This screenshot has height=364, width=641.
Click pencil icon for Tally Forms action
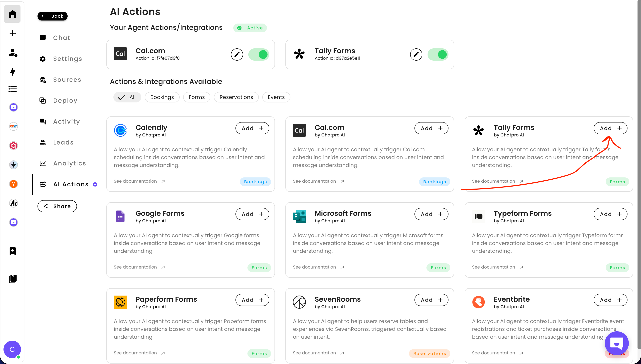pos(416,54)
